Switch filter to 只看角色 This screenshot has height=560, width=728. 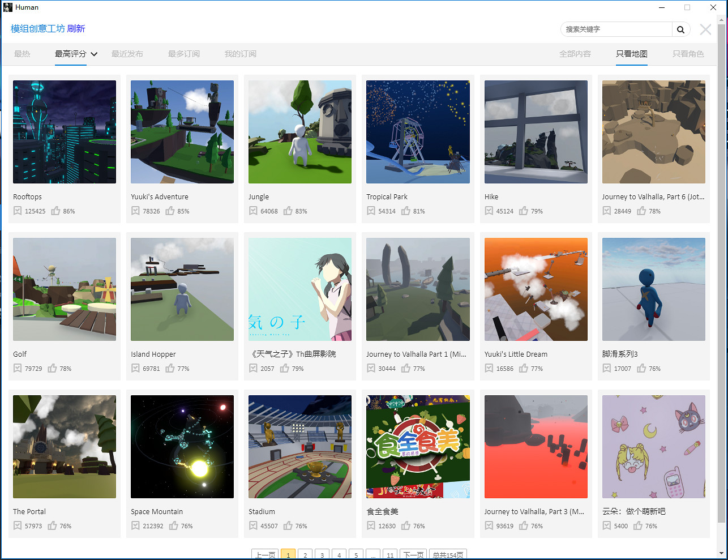coord(688,54)
